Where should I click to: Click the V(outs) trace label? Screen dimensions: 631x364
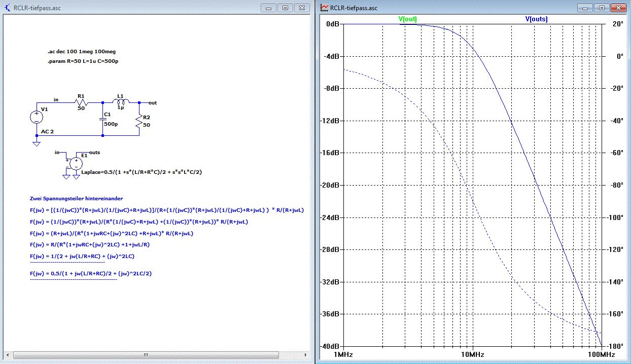pyautogui.click(x=536, y=19)
